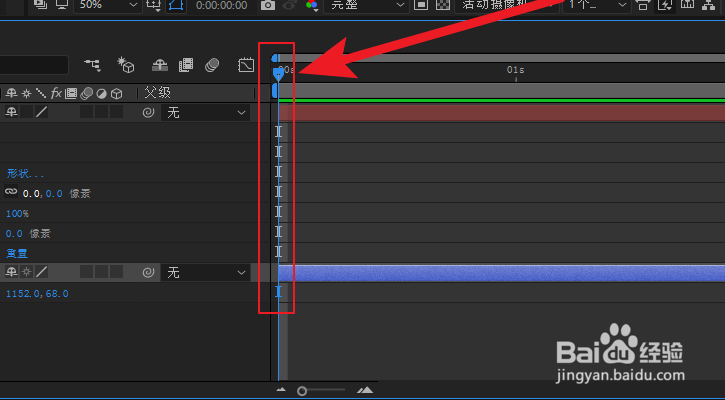Click the blue current-time indicator
Screen dimensions: 725x400
[278, 74]
